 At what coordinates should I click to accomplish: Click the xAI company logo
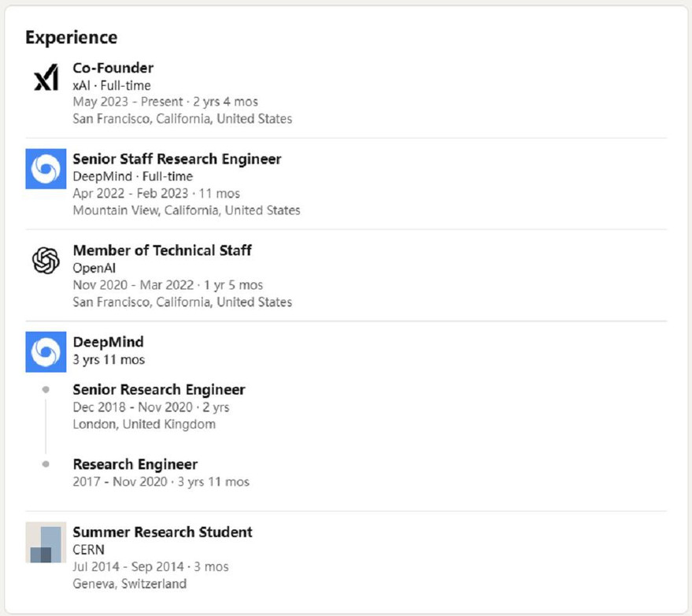click(x=46, y=78)
